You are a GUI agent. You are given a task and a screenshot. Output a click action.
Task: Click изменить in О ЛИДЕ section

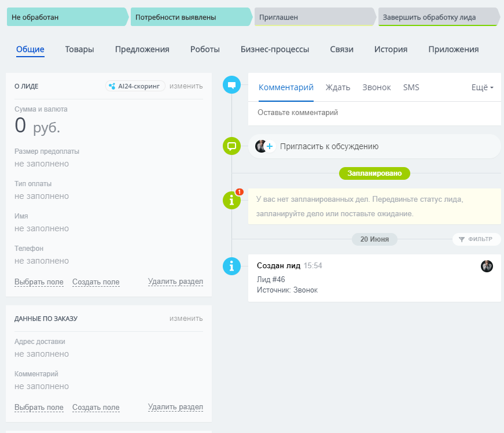(x=186, y=86)
